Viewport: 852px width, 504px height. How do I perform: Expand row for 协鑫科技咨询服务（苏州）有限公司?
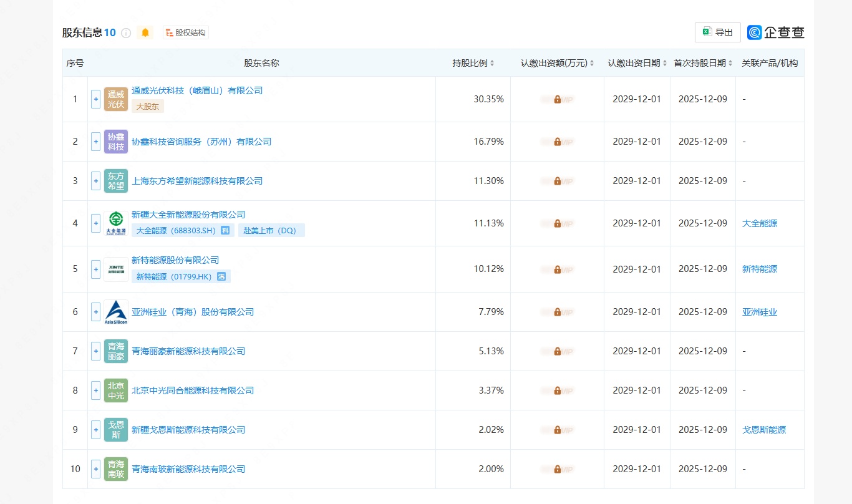[95, 142]
